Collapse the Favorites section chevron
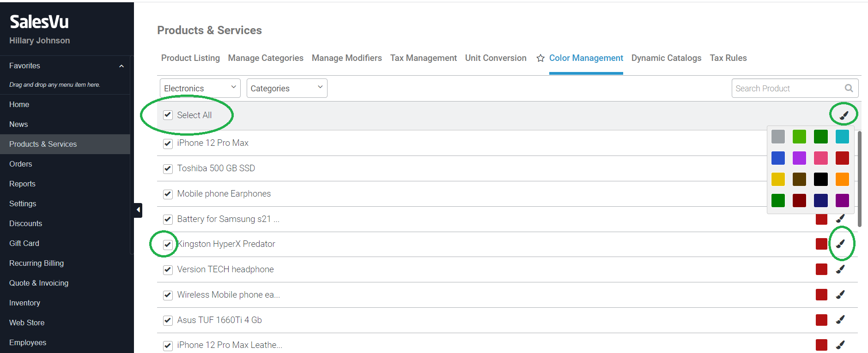The image size is (868, 353). point(121,66)
